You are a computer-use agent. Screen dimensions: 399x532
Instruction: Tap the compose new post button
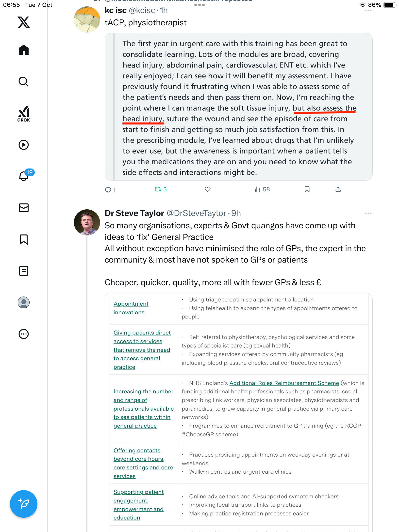click(x=24, y=504)
